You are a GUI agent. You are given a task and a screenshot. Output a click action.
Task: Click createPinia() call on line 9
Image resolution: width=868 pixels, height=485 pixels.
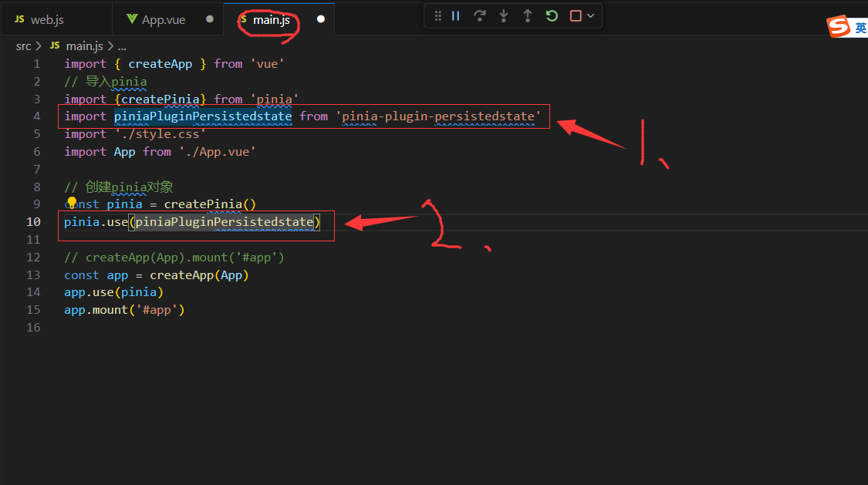pos(210,204)
